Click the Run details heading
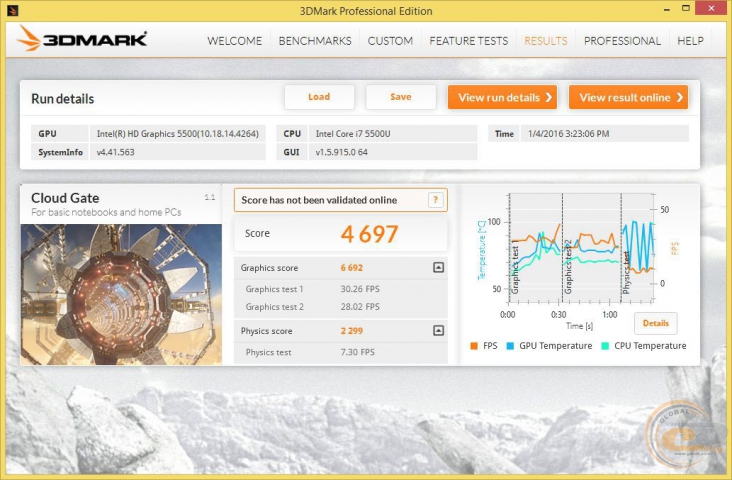 coord(63,99)
